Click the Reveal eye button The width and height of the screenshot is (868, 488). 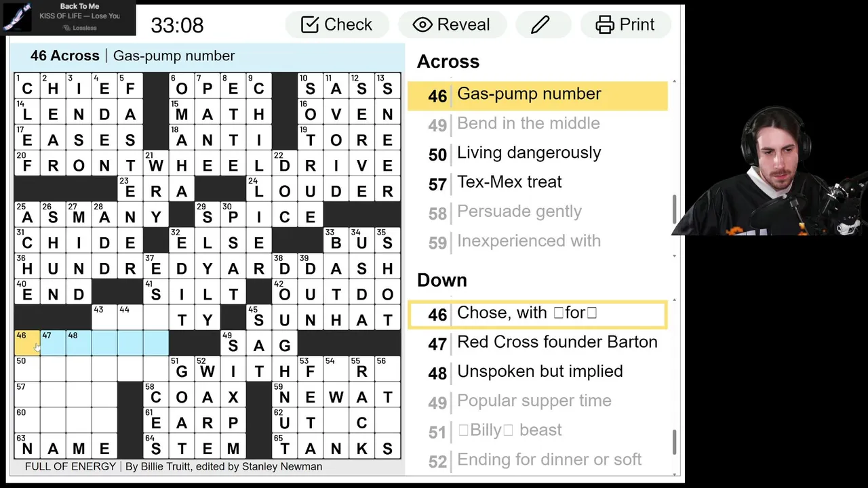coord(452,25)
